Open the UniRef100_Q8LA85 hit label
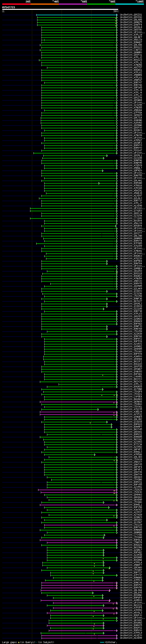Screen dimensions: 146x644 131,20
